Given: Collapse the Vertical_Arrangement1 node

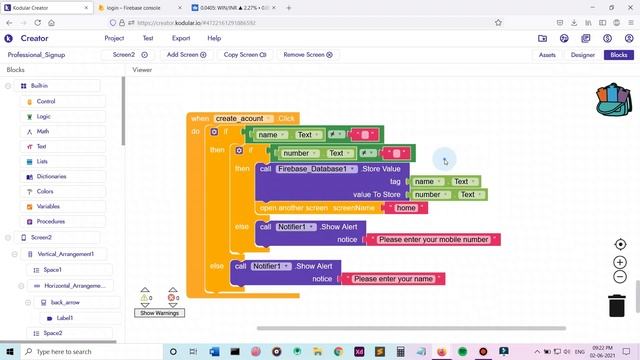Looking at the screenshot, I should tap(14, 254).
